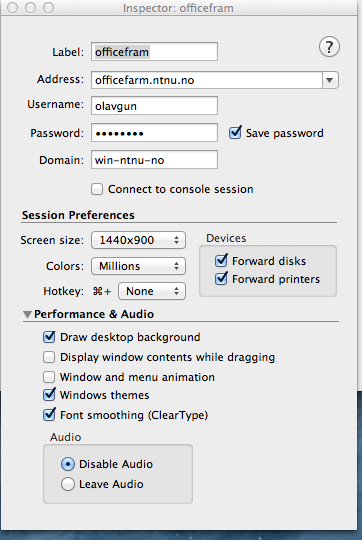
Task: Open the Address history dropdown arrow
Action: coord(330,80)
